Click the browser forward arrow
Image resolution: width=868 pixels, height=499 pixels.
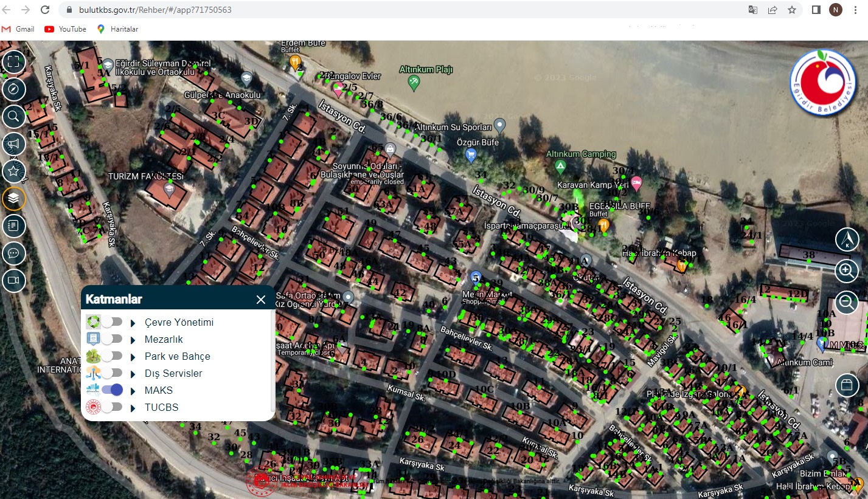pos(26,10)
